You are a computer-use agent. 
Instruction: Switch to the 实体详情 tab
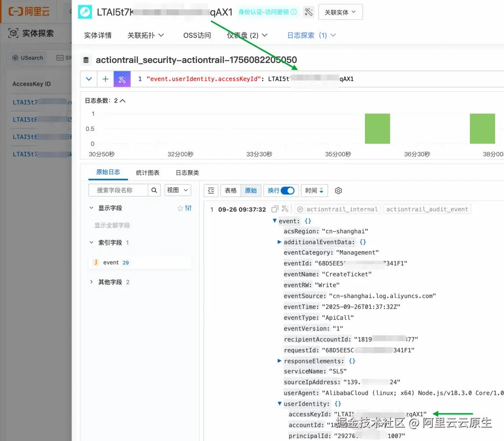pos(98,35)
